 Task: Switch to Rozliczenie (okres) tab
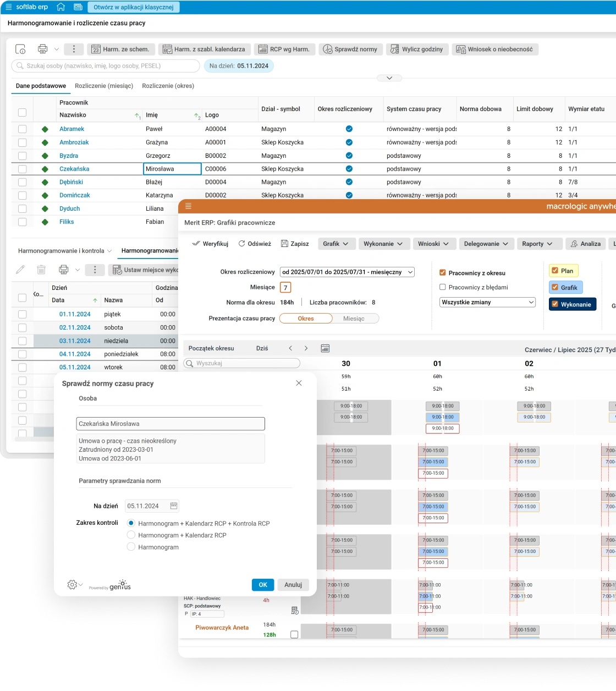point(168,86)
